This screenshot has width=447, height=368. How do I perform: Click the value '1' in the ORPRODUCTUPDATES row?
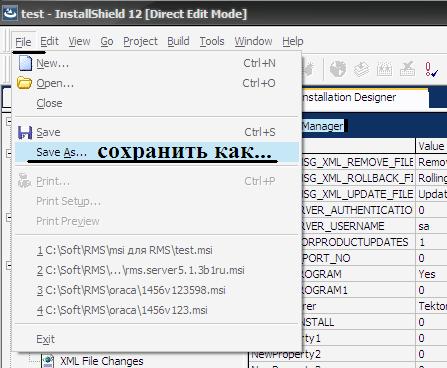[431, 242]
